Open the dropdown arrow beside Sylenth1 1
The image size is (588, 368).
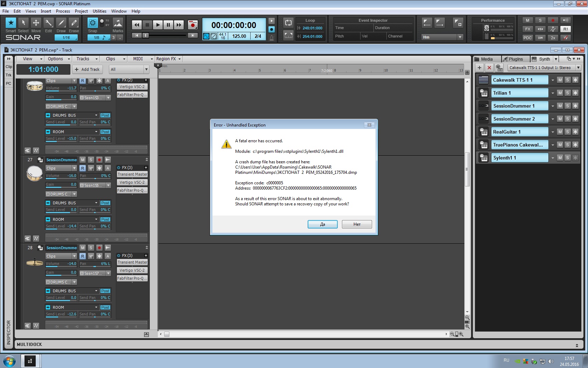[x=553, y=158]
